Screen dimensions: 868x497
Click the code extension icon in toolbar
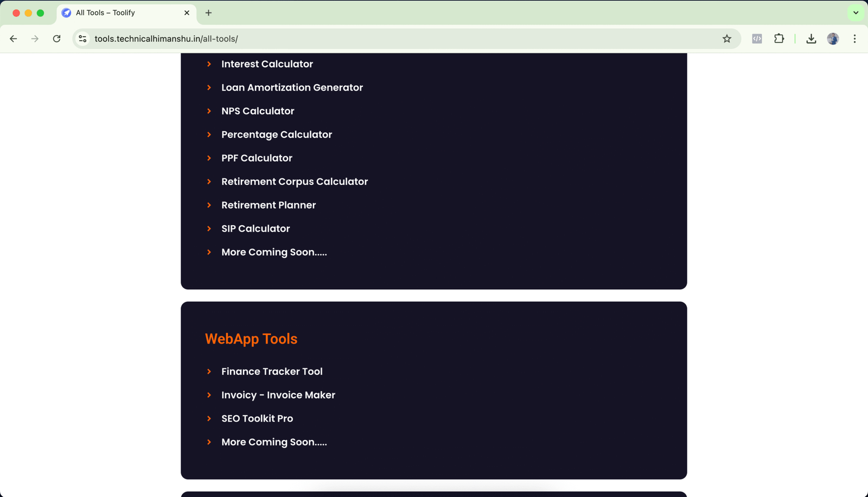757,39
